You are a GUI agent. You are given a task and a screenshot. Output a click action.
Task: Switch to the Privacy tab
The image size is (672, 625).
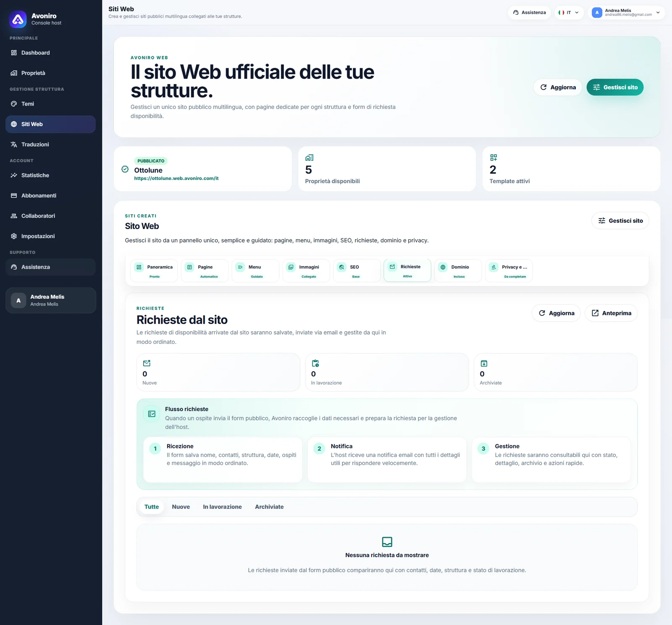click(509, 271)
